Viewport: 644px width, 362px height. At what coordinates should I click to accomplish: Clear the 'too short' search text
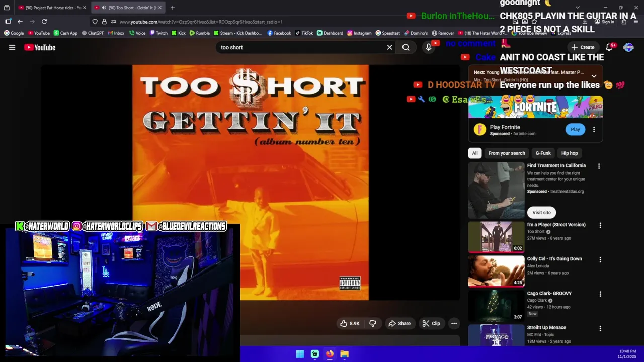[389, 47]
